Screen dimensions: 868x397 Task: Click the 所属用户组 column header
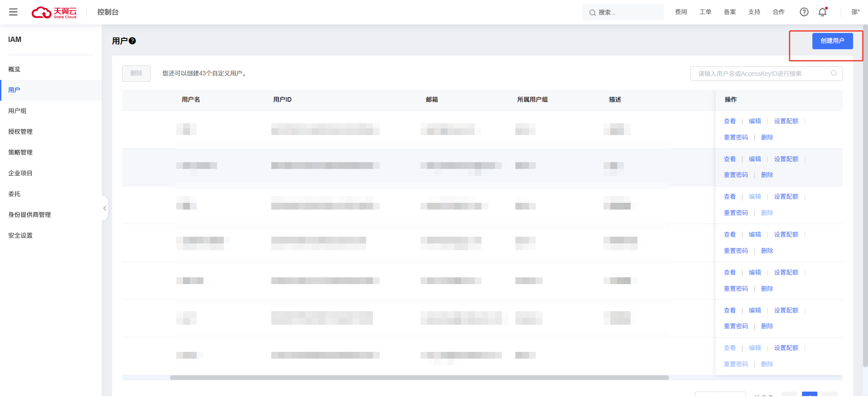532,99
